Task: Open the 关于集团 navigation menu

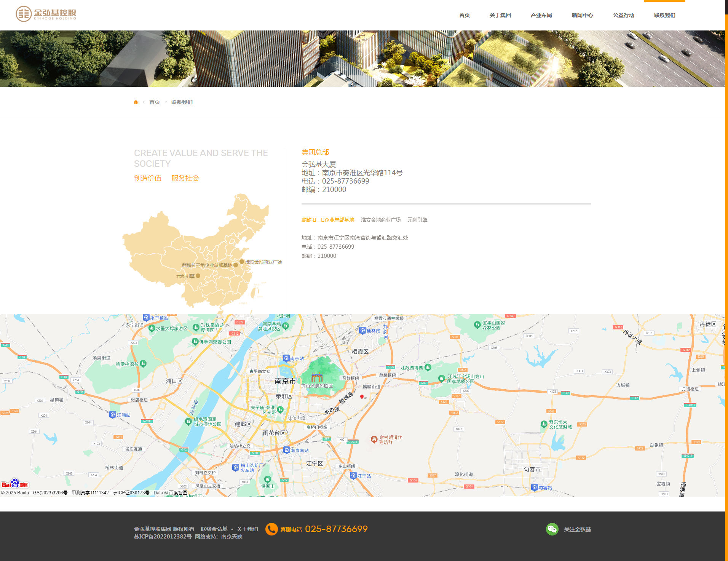Action: tap(500, 15)
